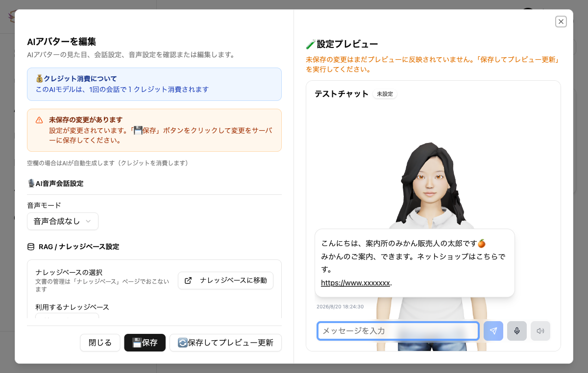Click the 音声モード label
Viewport: 588px width, 373px height.
point(44,206)
